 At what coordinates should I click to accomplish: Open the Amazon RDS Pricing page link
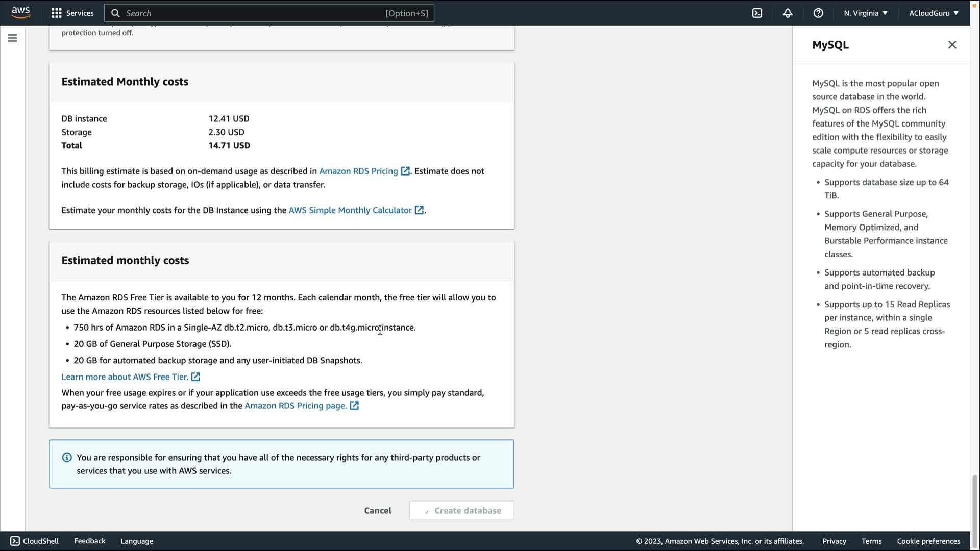(x=296, y=406)
